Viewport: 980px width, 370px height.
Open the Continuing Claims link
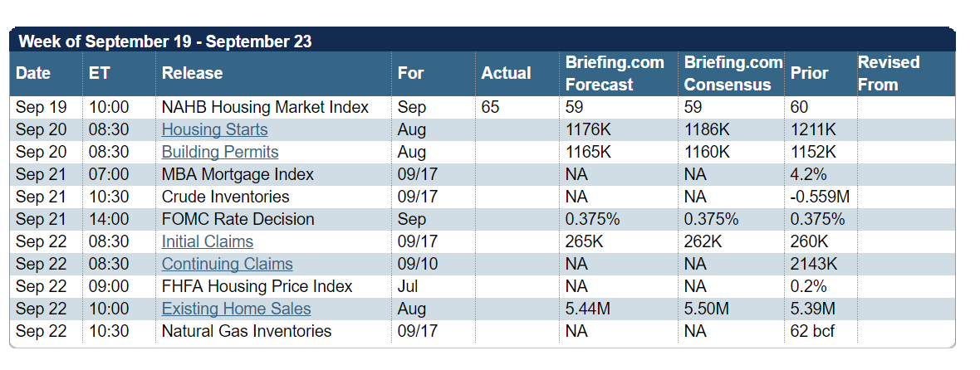(227, 264)
